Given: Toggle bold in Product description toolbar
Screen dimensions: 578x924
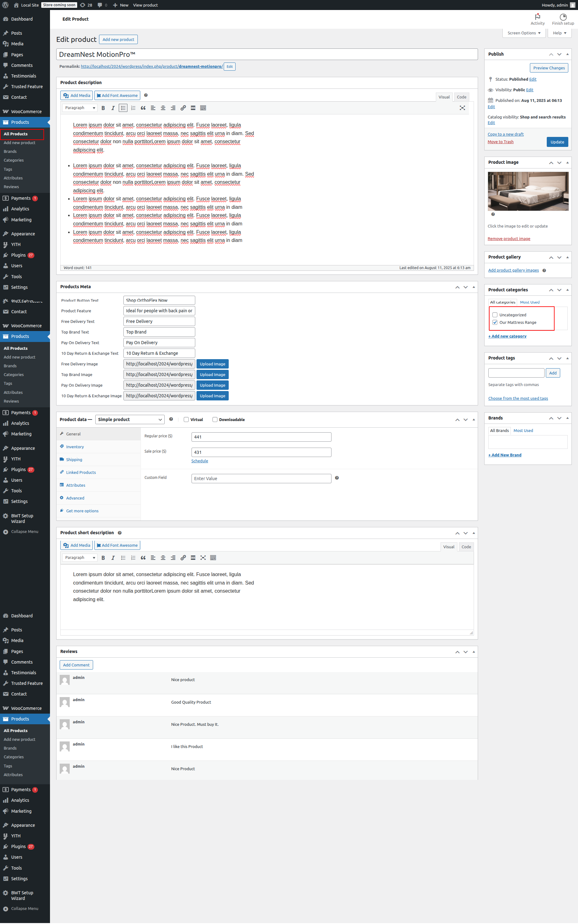Looking at the screenshot, I should [x=103, y=108].
